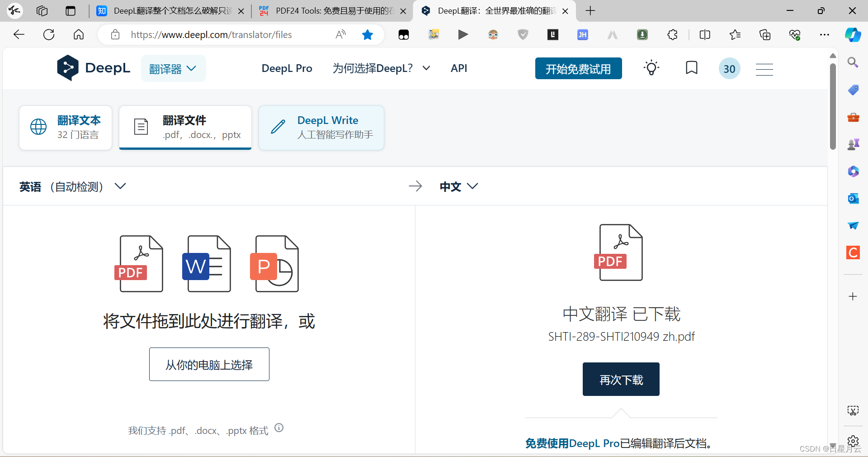The height and width of the screenshot is (457, 868).
Task: Close the PDF24 Tools browser tab
Action: click(403, 11)
